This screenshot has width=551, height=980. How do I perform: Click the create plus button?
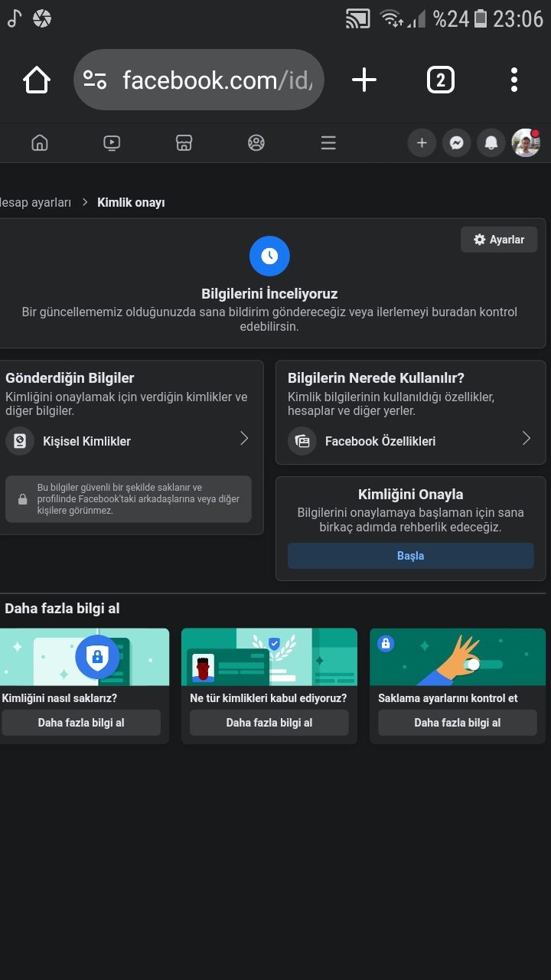[x=422, y=142]
